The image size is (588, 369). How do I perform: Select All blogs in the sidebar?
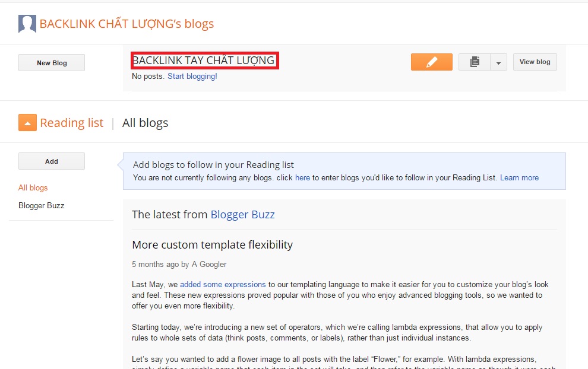coord(33,187)
